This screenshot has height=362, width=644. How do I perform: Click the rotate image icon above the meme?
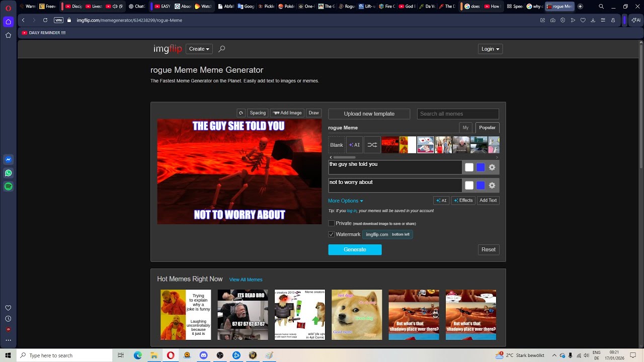241,113
